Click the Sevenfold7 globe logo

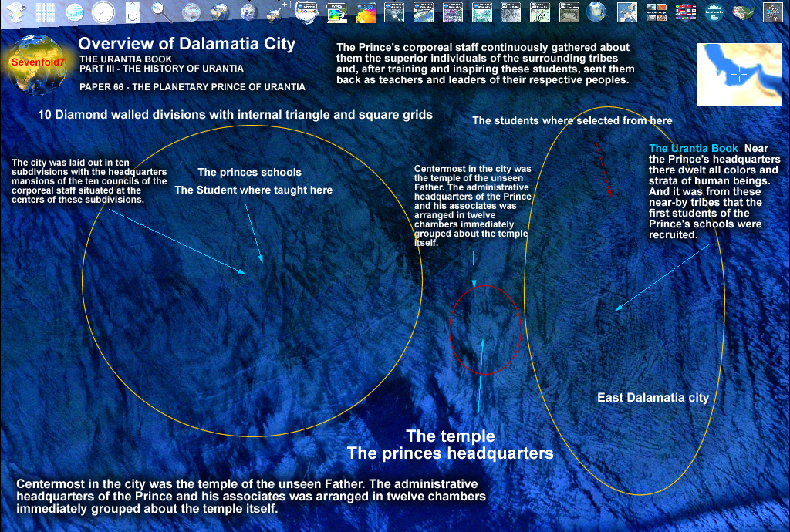[x=38, y=64]
